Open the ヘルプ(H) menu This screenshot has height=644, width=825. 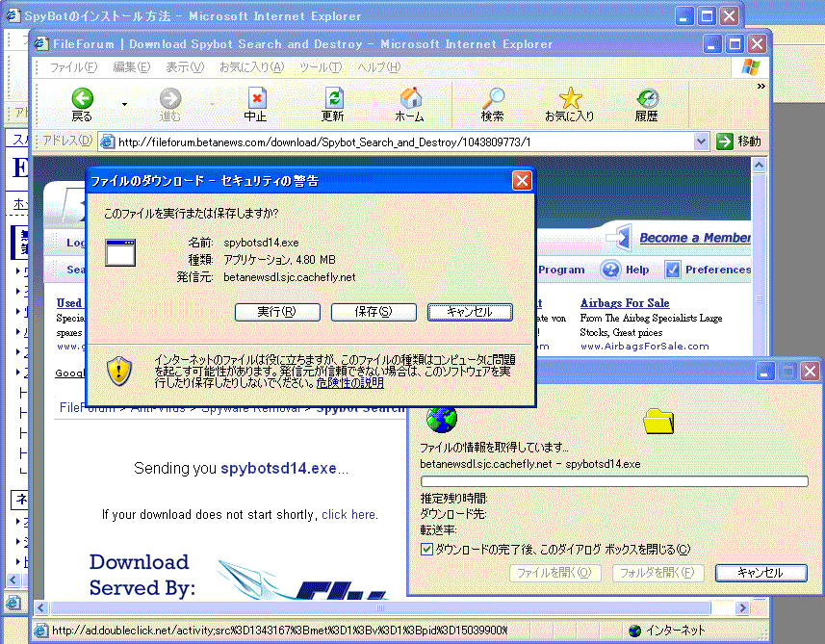(379, 67)
